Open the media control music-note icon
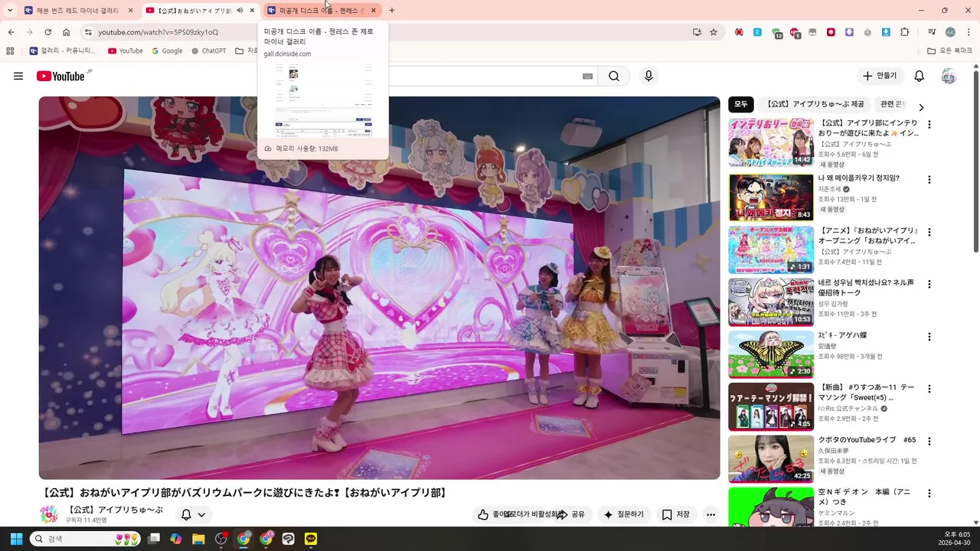This screenshot has width=980, height=551. (x=932, y=32)
